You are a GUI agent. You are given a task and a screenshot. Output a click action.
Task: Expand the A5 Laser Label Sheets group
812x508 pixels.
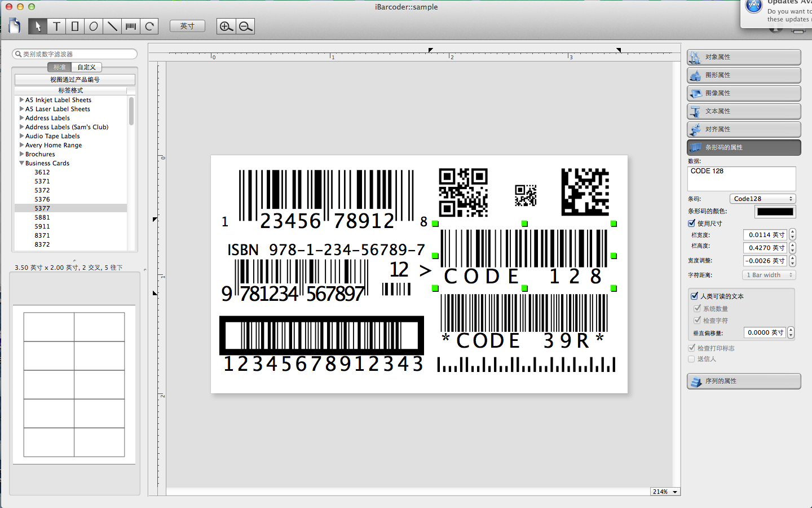coord(21,109)
